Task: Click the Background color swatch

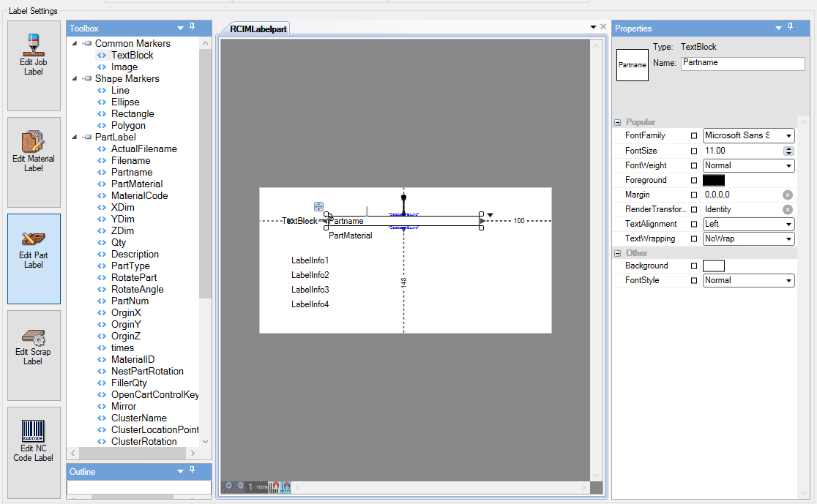Action: point(713,265)
